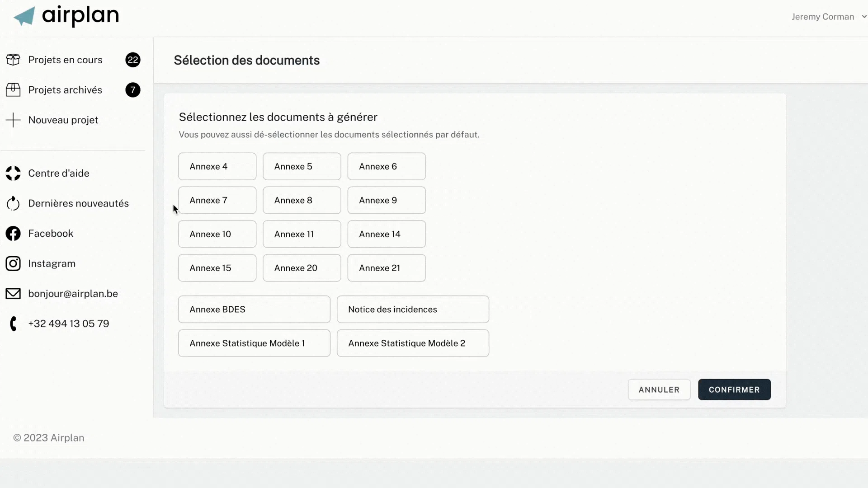Click the airplan paper plane logo

(x=24, y=16)
